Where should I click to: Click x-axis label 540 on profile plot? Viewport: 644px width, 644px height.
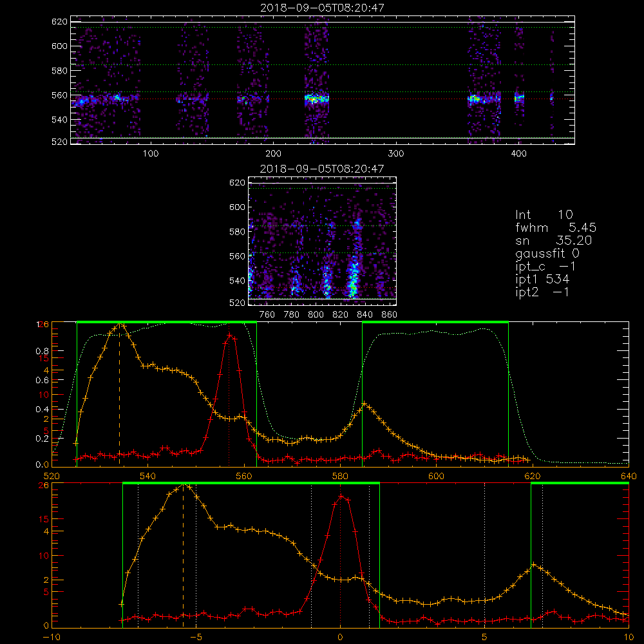pos(147,477)
